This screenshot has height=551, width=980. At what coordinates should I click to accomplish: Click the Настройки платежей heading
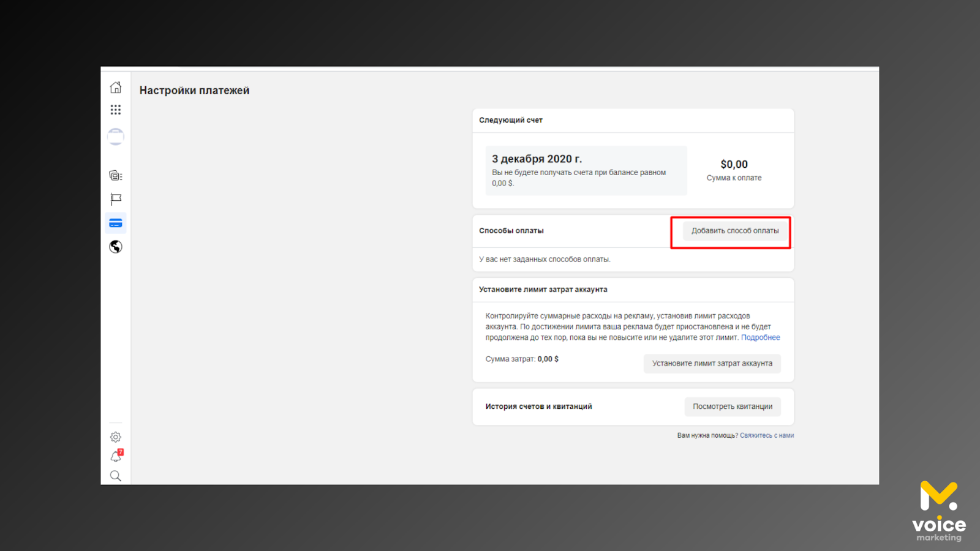(x=194, y=91)
